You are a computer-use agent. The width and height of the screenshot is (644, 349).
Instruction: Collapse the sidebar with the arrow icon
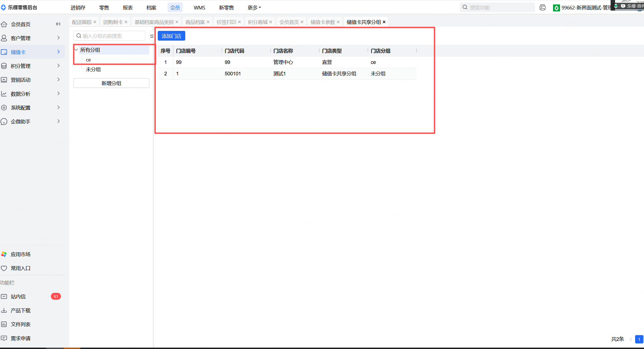point(58,24)
